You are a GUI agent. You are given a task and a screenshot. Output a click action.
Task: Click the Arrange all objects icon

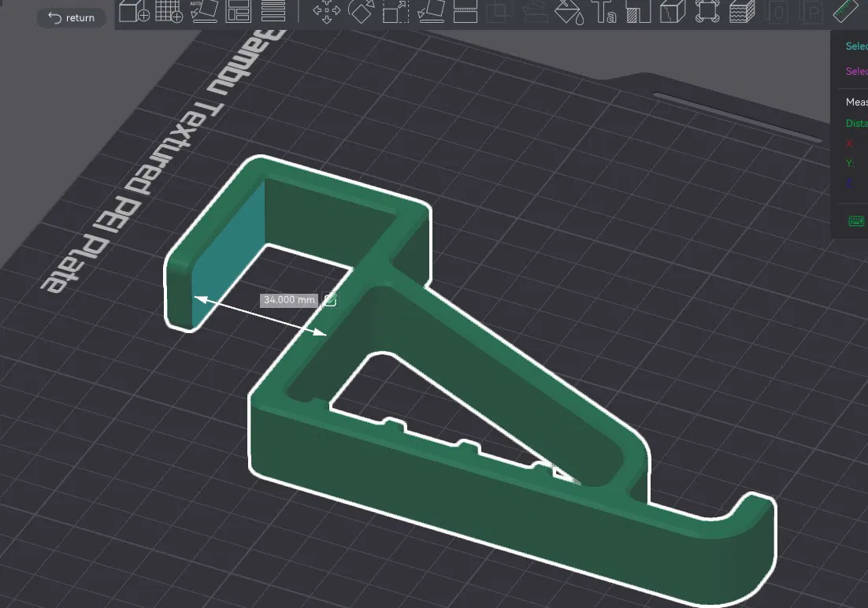click(x=239, y=11)
